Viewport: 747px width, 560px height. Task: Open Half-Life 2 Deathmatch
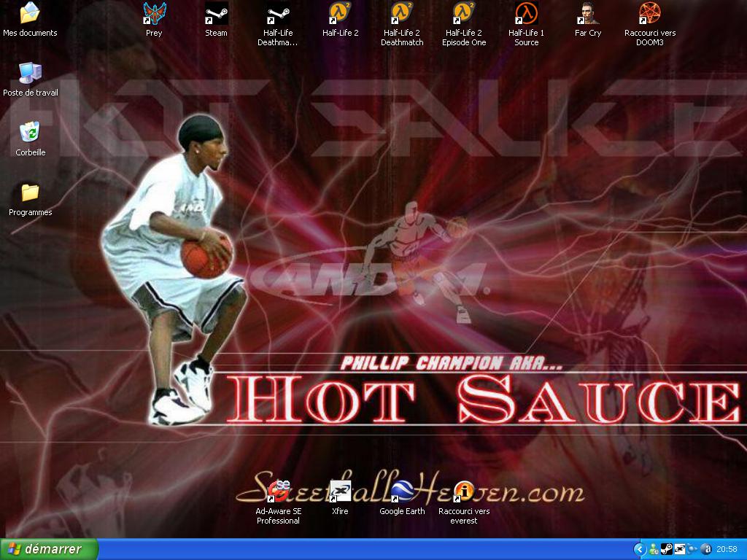coord(402,16)
